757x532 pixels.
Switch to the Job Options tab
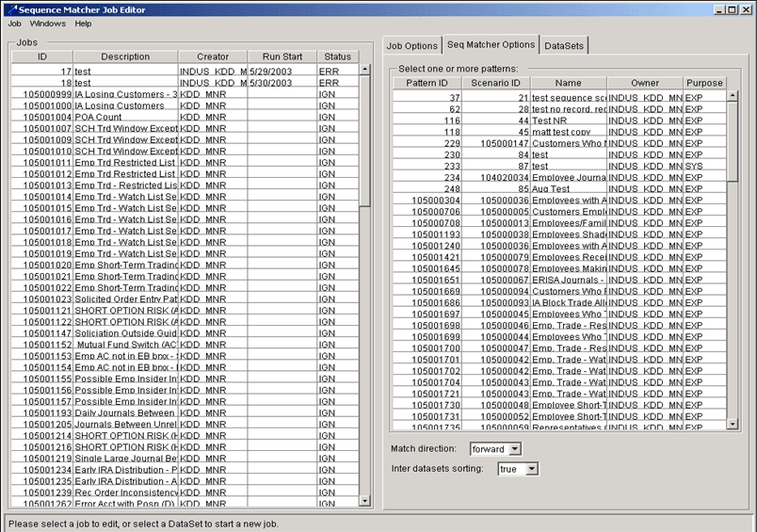click(x=411, y=46)
